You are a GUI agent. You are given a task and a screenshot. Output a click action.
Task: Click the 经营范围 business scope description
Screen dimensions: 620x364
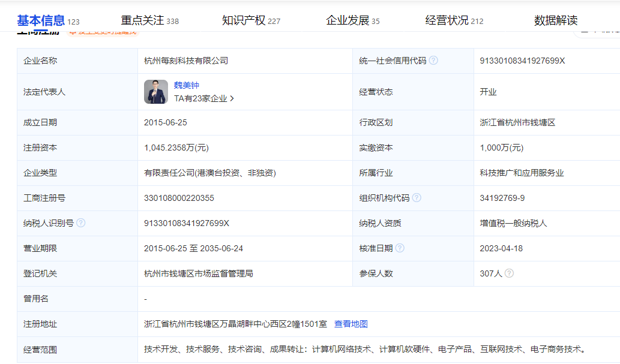[364, 350]
